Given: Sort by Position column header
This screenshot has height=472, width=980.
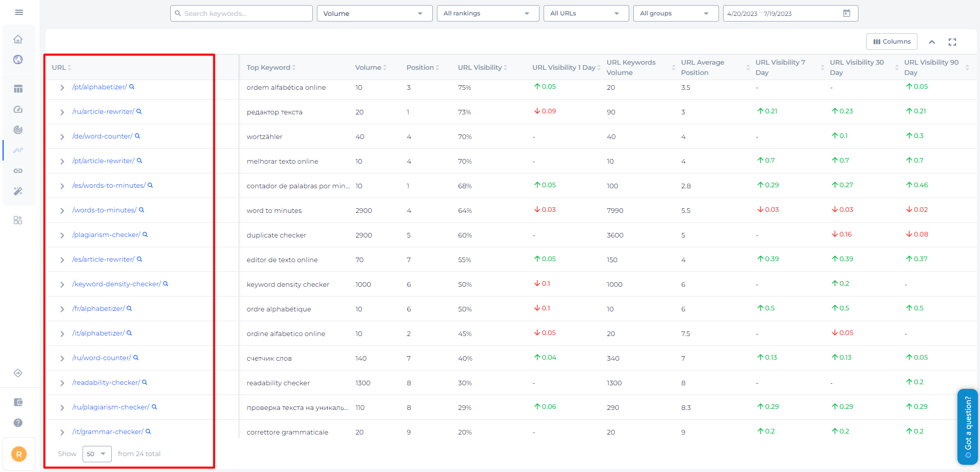Looking at the screenshot, I should [x=423, y=67].
